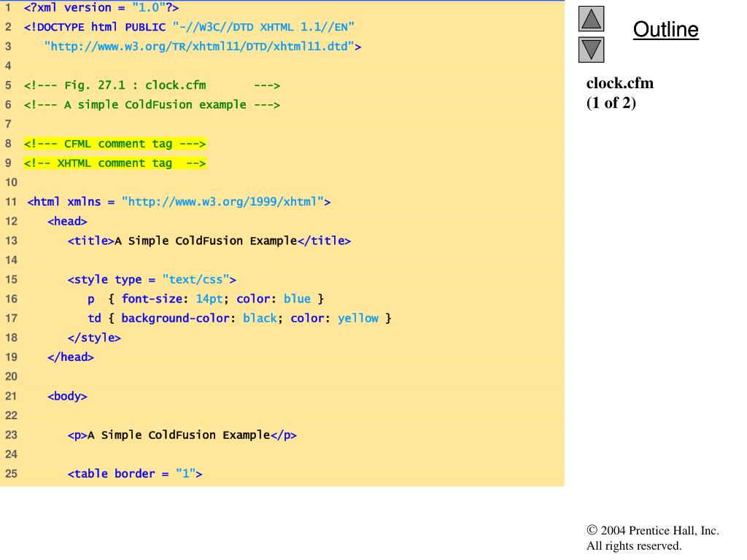
Task: Click the td background-color black rule
Action: pos(239,319)
